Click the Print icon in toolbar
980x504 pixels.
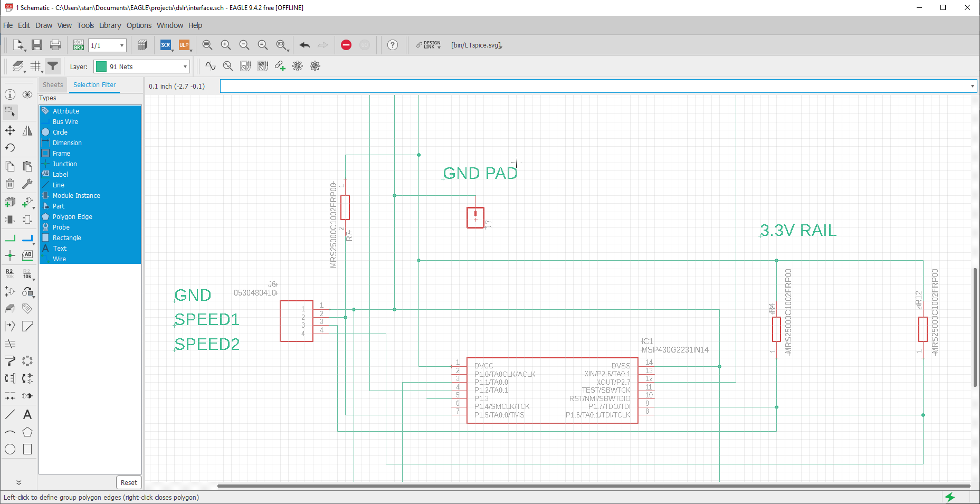pyautogui.click(x=55, y=45)
